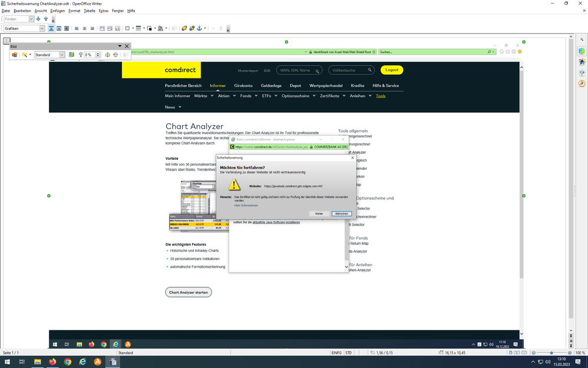Open the Einfügen menu
This screenshot has height=368, width=588.
[58, 11]
